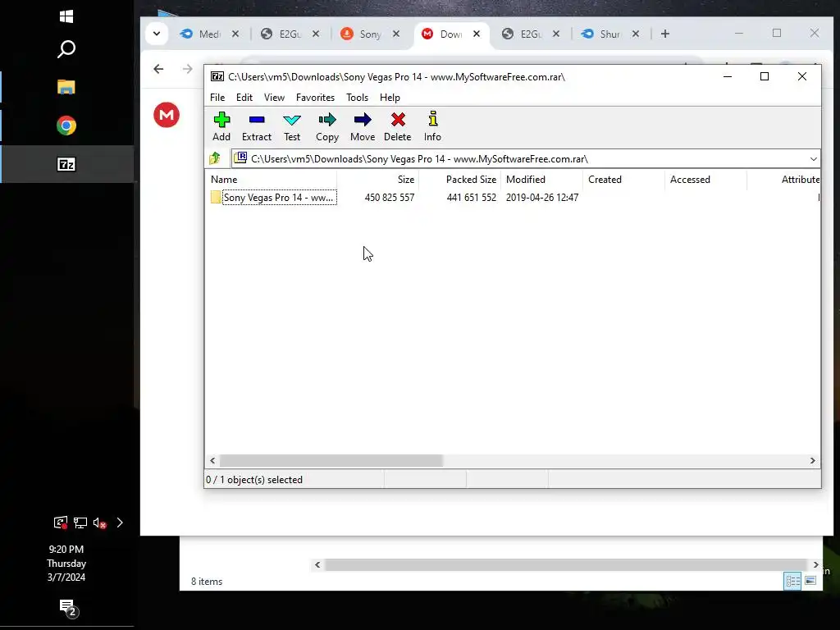Click 7-Zip horizontal scrollbar thumb
Screen dimensions: 840x630
click(331, 461)
